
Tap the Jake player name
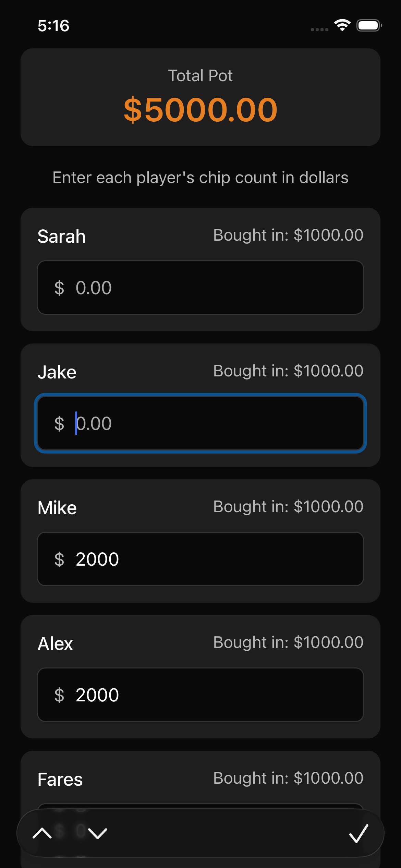(x=57, y=372)
